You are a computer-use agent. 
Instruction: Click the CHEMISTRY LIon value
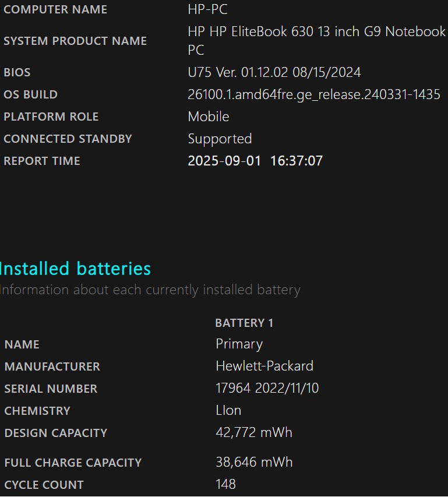click(228, 410)
